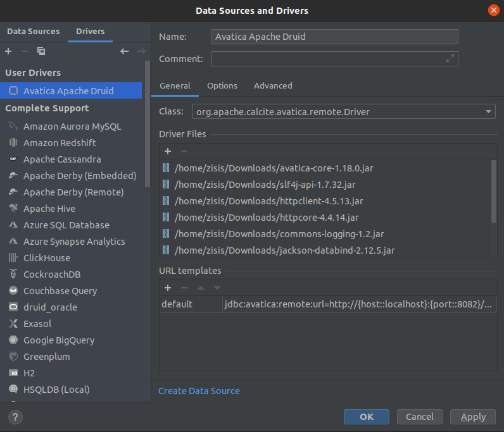Switch to the Options tab
Image resolution: width=504 pixels, height=432 pixels.
[222, 85]
